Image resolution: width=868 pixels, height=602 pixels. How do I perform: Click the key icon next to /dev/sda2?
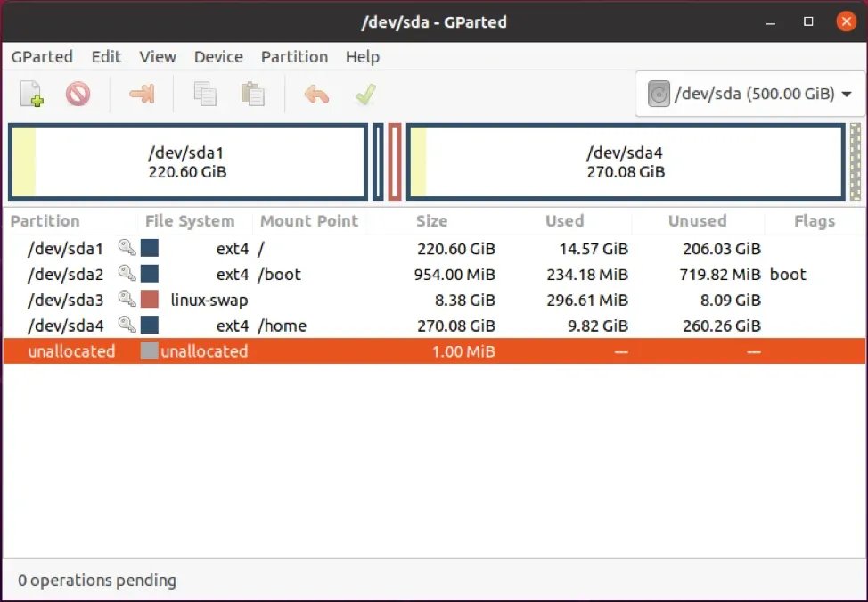coord(127,273)
